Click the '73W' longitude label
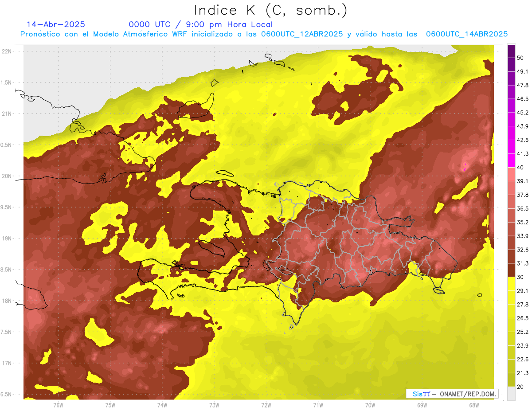Image resolution: width=532 pixels, height=411 pixels. (x=214, y=405)
